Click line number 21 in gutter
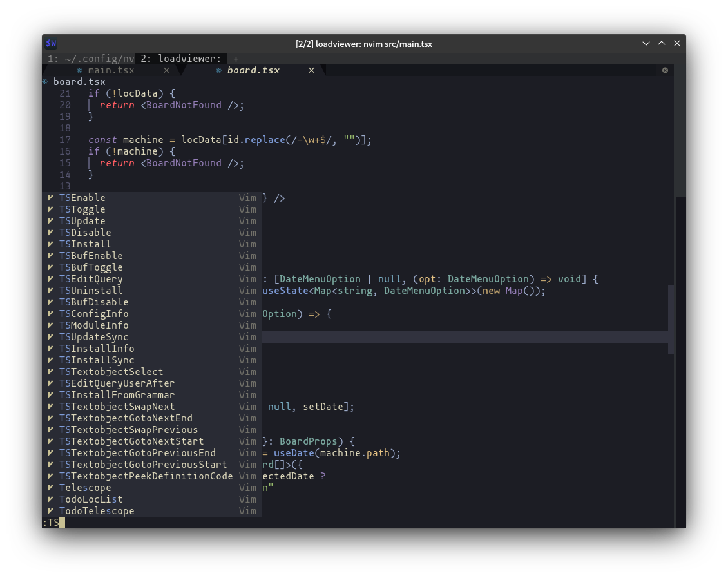The image size is (728, 578). click(x=65, y=93)
